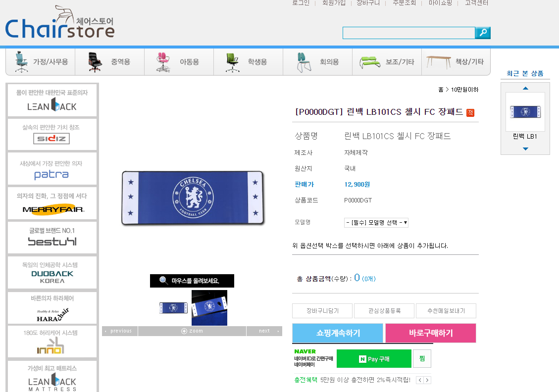Click the search magnifier button
The image size is (559, 392).
pyautogui.click(x=483, y=33)
